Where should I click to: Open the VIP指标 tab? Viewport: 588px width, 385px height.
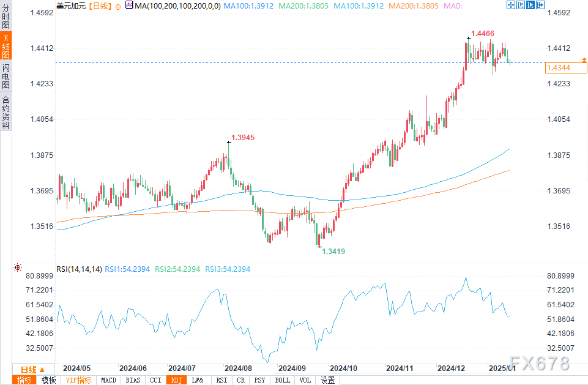click(78, 380)
